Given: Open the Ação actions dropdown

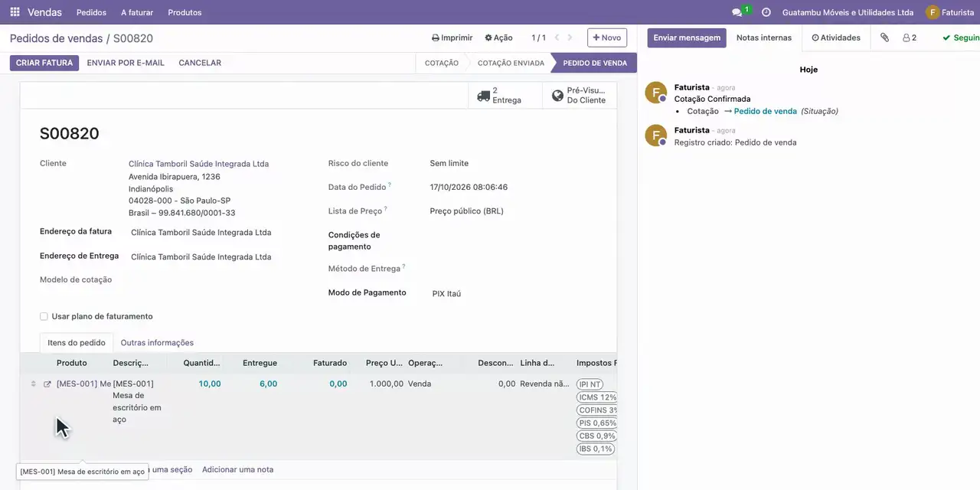Looking at the screenshot, I should [498, 38].
